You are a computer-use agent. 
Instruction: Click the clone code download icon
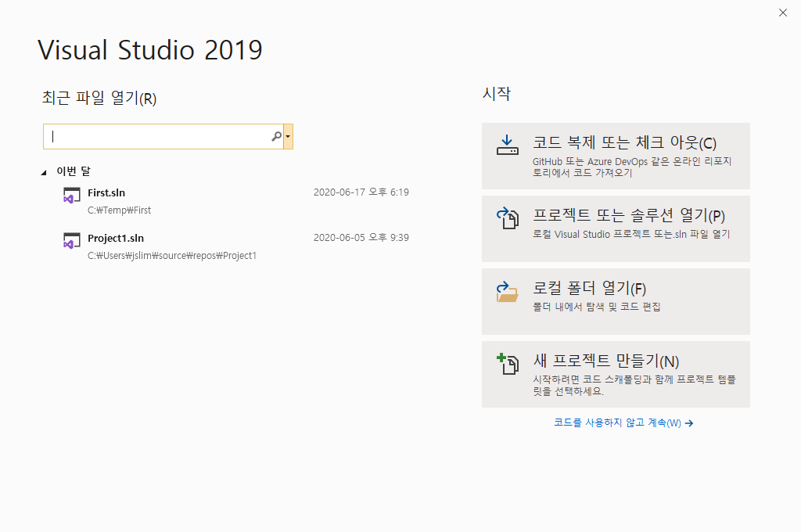(507, 146)
